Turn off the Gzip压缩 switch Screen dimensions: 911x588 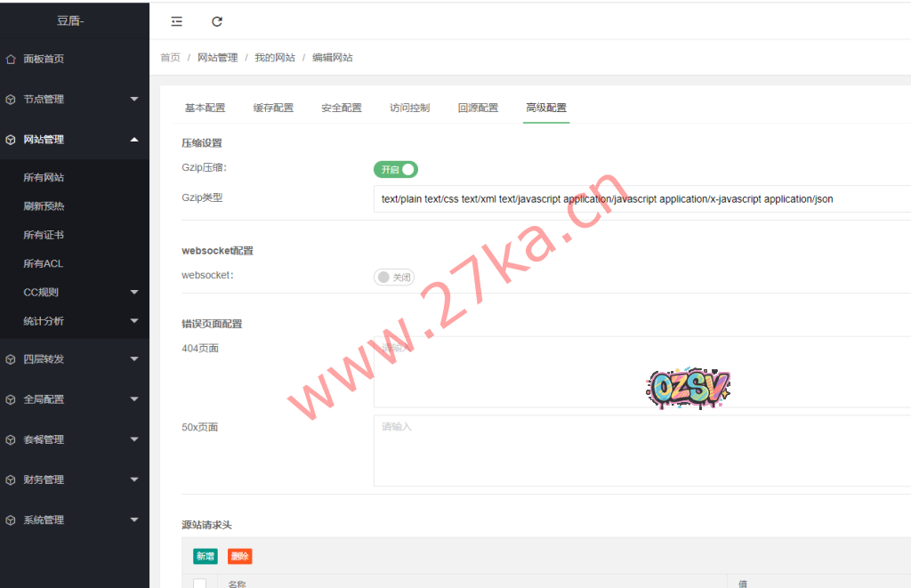coord(396,170)
